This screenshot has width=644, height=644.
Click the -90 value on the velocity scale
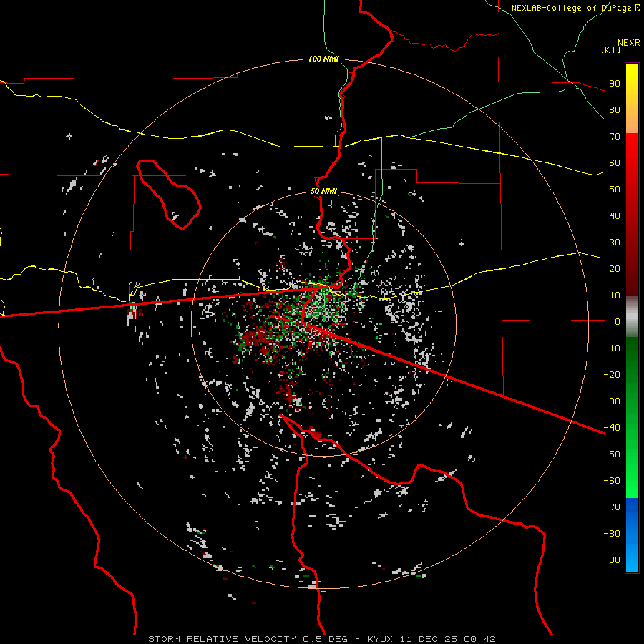pyautogui.click(x=612, y=560)
